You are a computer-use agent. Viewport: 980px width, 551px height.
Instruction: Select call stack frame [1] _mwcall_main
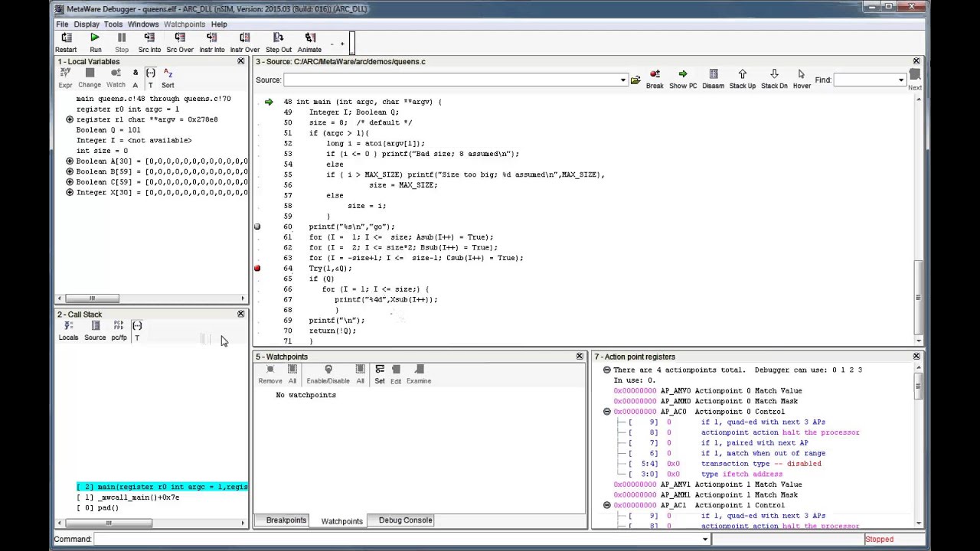[128, 497]
